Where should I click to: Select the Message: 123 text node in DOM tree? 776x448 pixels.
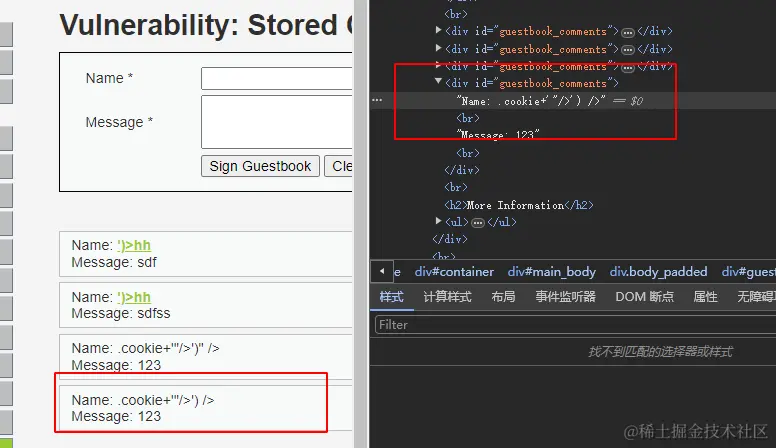(498, 135)
